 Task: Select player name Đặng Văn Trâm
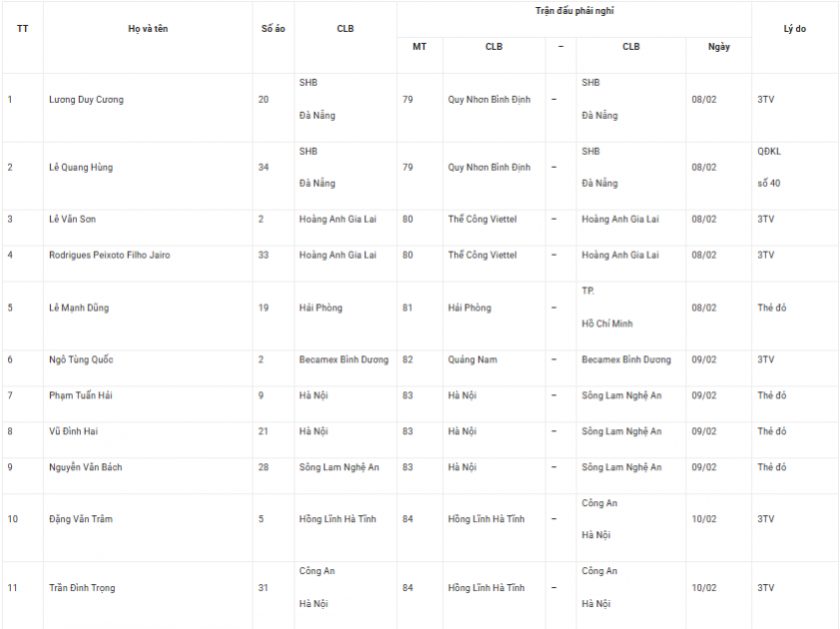pyautogui.click(x=83, y=519)
